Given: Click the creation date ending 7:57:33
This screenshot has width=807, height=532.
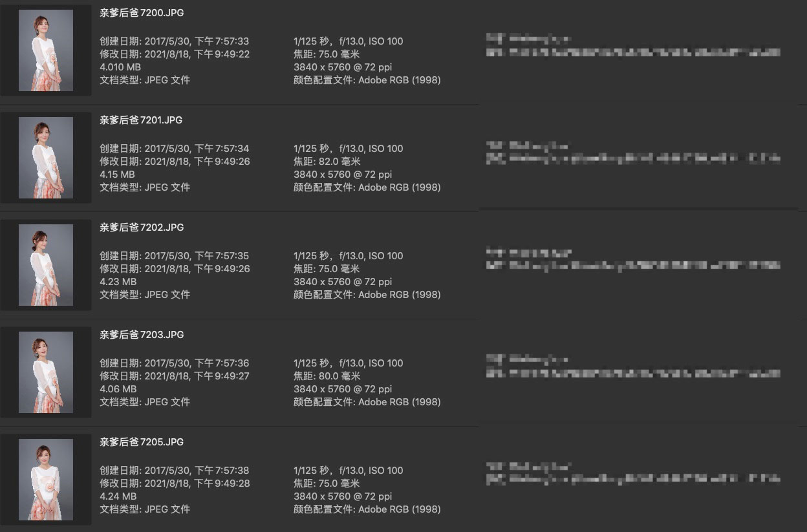Looking at the screenshot, I should [174, 41].
